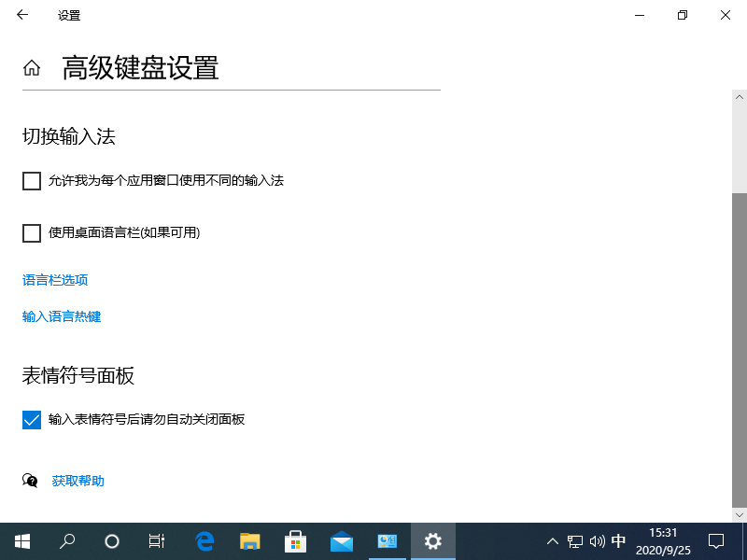Open Microsoft Store from the taskbar
The image size is (747, 560).
[x=295, y=540]
